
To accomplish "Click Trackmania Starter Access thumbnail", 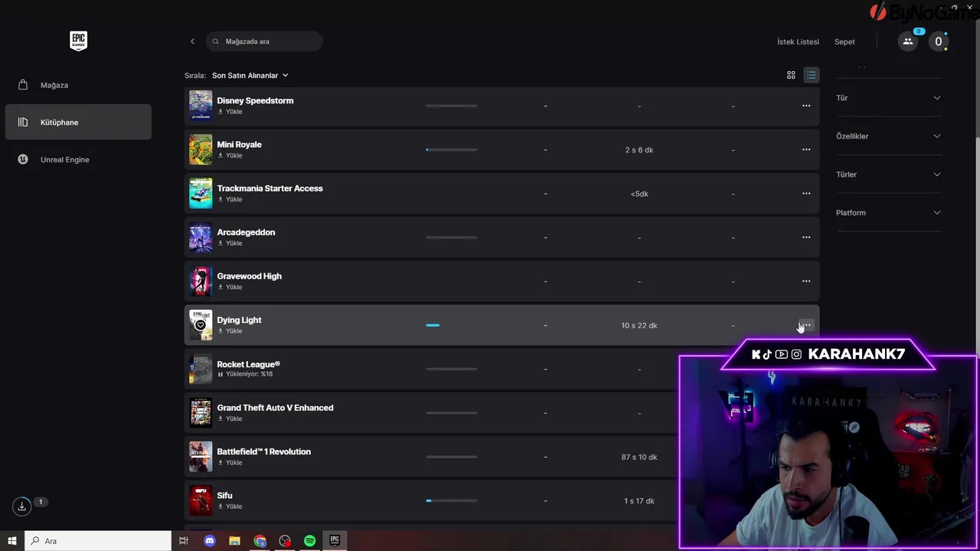I will point(201,194).
